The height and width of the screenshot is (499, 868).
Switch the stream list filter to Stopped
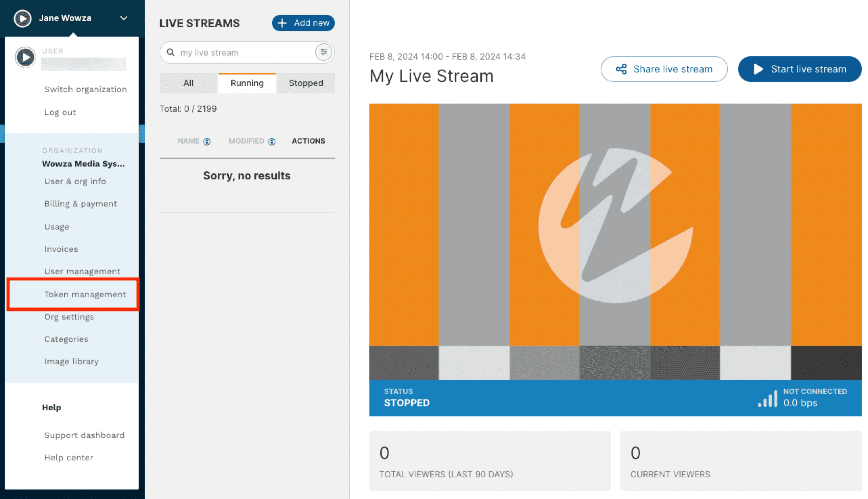[305, 83]
